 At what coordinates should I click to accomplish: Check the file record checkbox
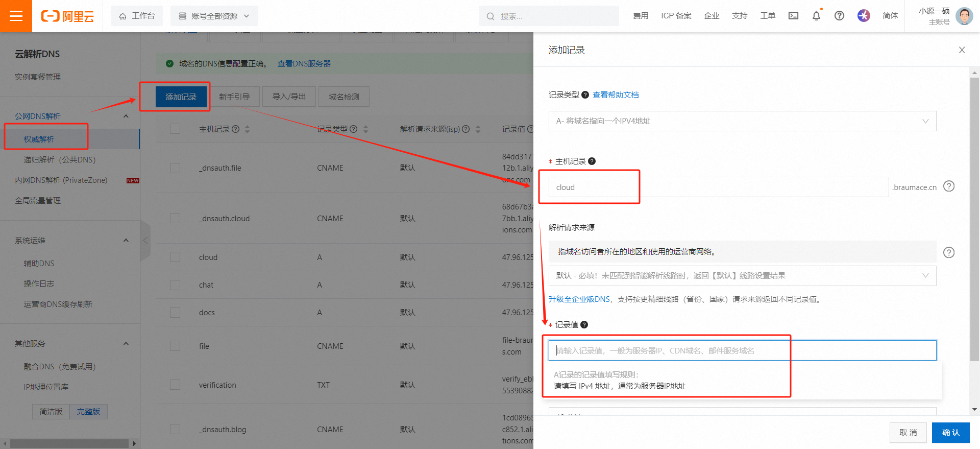(175, 346)
